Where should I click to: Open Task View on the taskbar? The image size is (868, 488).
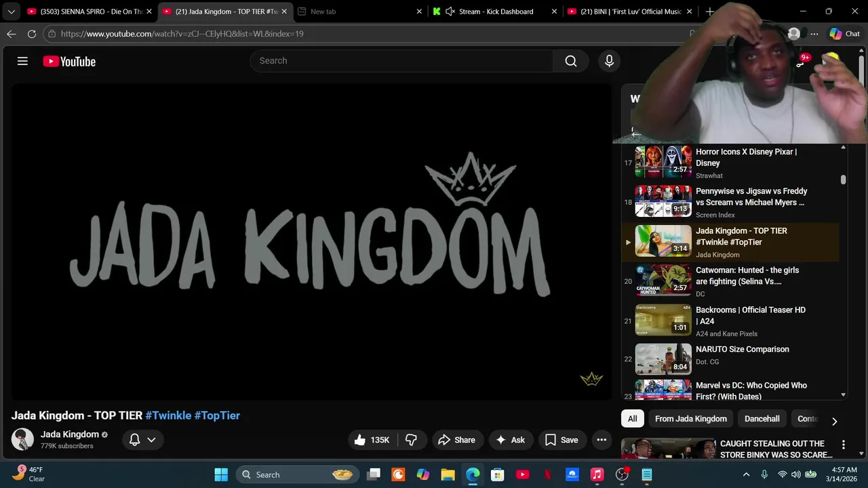point(373,474)
